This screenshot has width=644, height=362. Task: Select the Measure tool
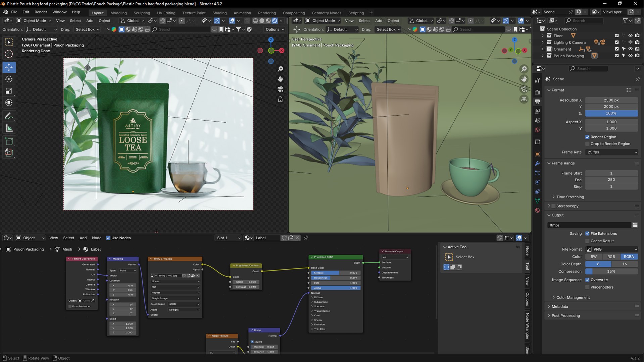coord(9,128)
